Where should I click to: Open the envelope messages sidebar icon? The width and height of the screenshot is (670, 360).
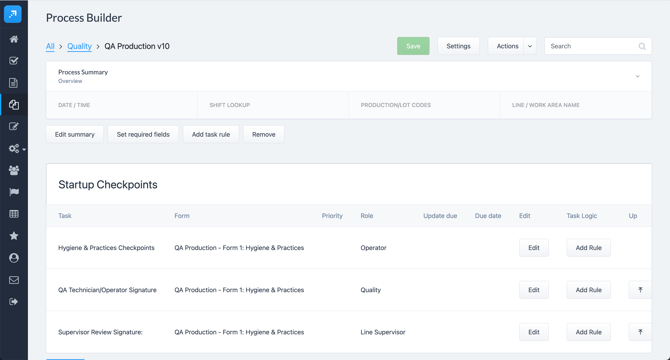pyautogui.click(x=14, y=280)
